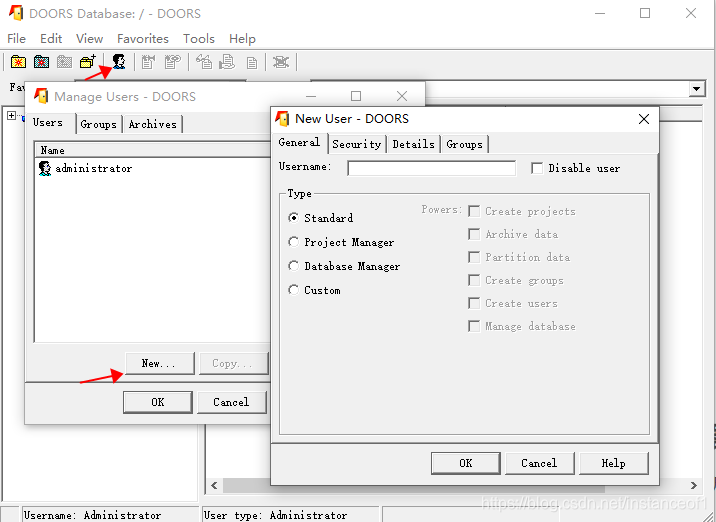Select the Project Manager user type

click(294, 242)
